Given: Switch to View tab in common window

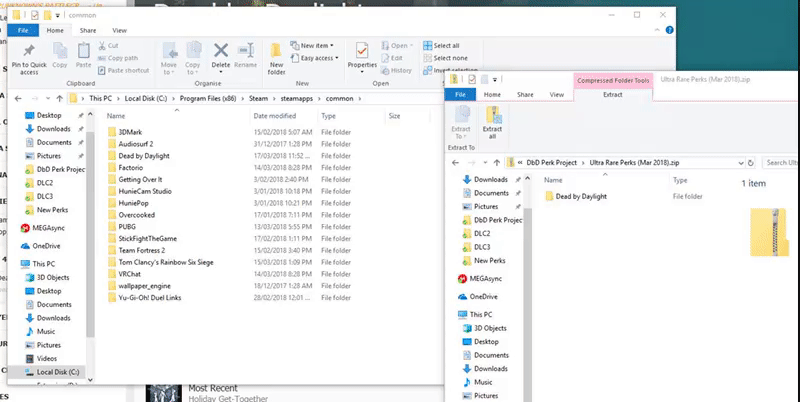Looking at the screenshot, I should tap(119, 31).
